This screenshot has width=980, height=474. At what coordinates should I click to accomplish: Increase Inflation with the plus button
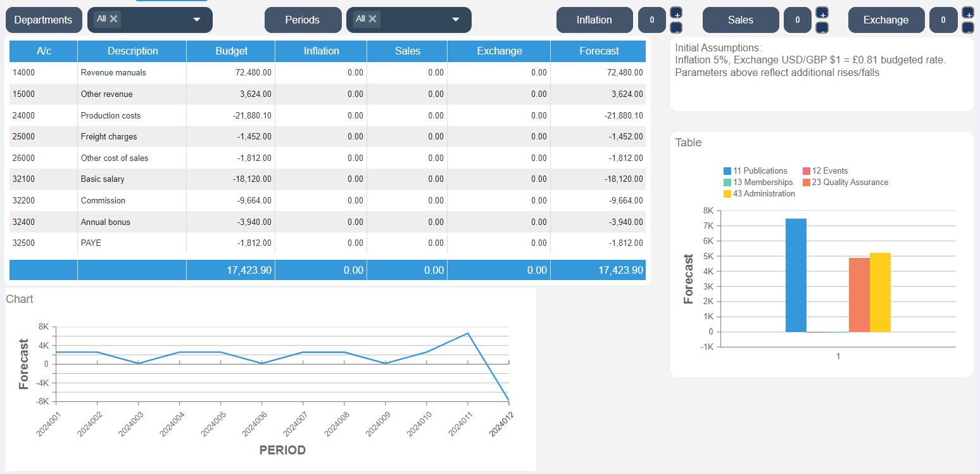[676, 13]
